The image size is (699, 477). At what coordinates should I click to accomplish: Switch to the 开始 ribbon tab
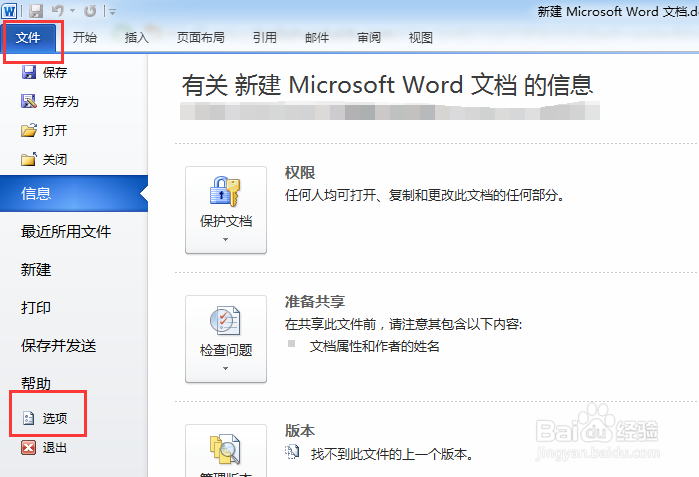tap(85, 37)
